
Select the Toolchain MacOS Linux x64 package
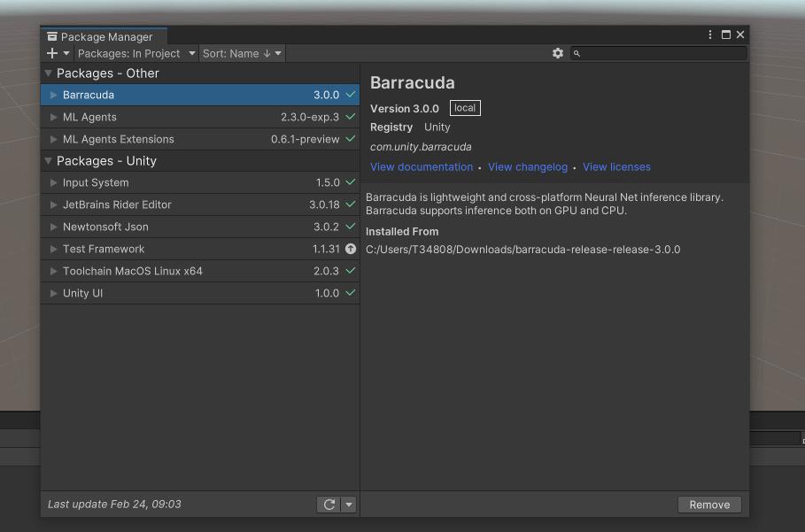(200, 271)
